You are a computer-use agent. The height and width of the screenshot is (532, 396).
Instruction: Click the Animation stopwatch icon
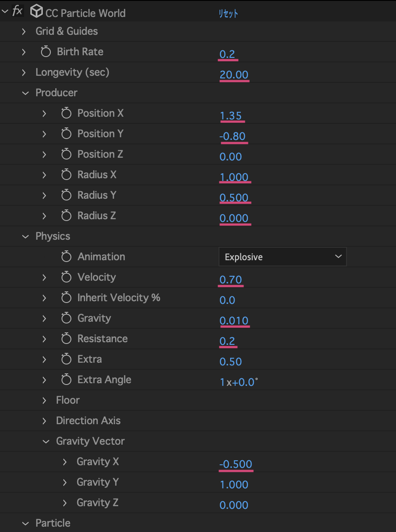click(66, 257)
